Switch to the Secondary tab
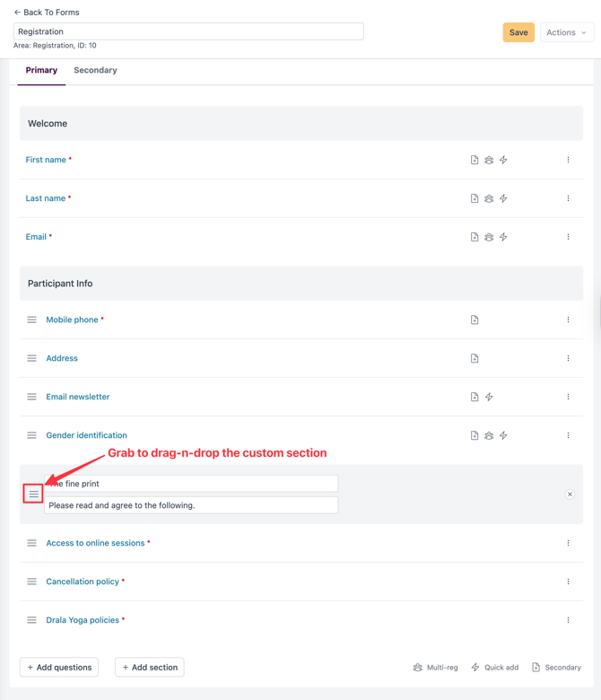Viewport: 601px width, 700px height. (x=95, y=70)
